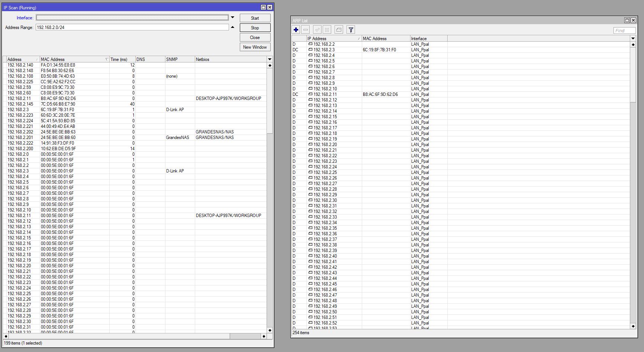Sort ARP List by the Interface column header
Screen dimensions: 644x352
(429, 39)
